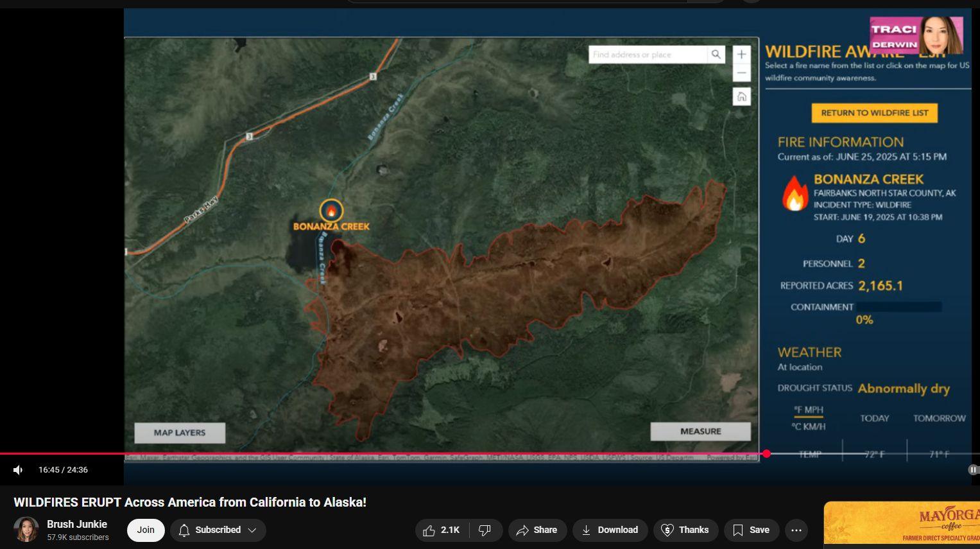This screenshot has height=549, width=980.
Task: Seek using the red progress bar handle
Action: pos(766,453)
